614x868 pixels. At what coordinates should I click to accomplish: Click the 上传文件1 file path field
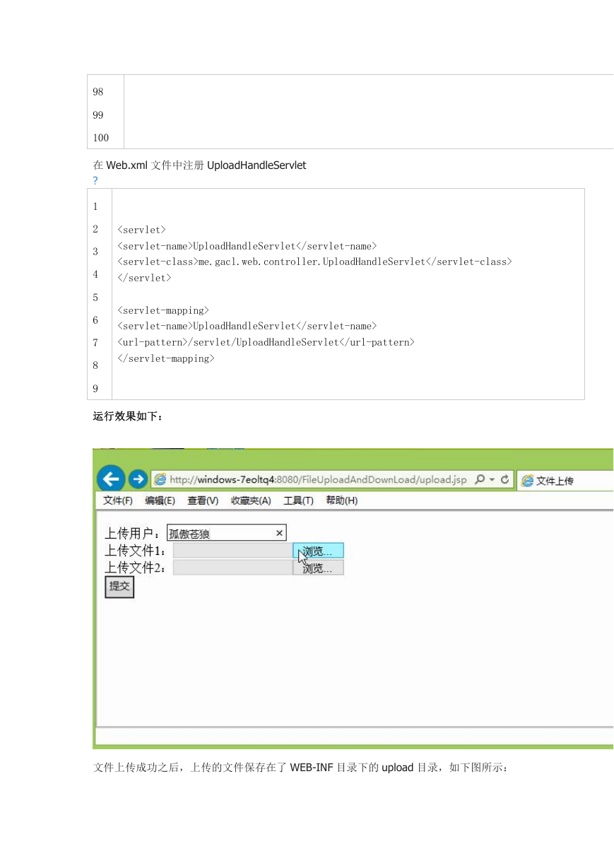233,551
